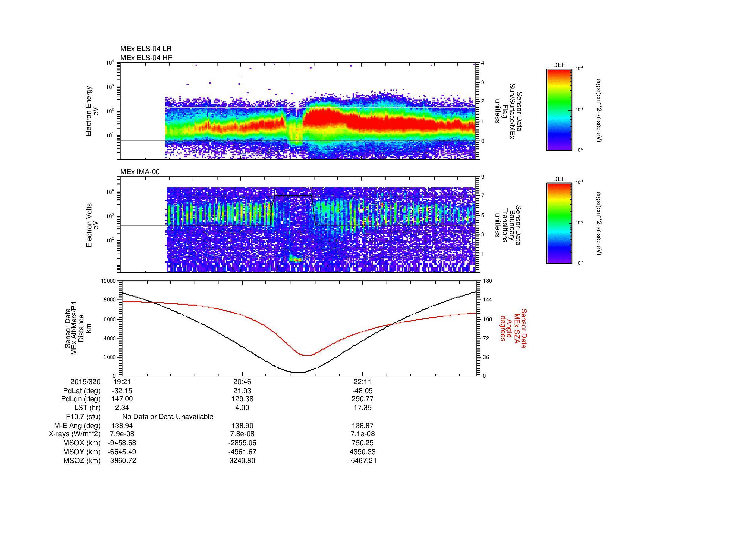Click the IMA panel DEF color bar
The image size is (756, 534).
[559, 224]
